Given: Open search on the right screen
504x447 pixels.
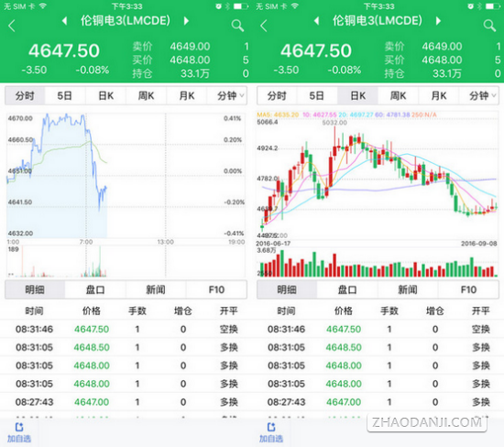Looking at the screenshot, I should (x=489, y=26).
